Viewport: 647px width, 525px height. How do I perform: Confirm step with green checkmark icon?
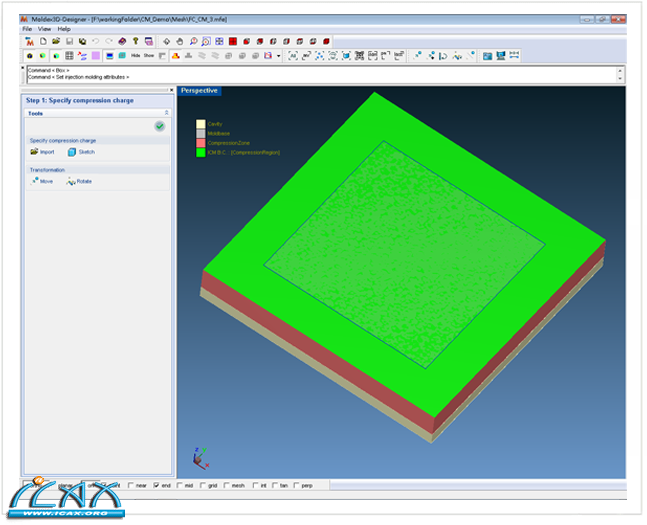point(159,126)
